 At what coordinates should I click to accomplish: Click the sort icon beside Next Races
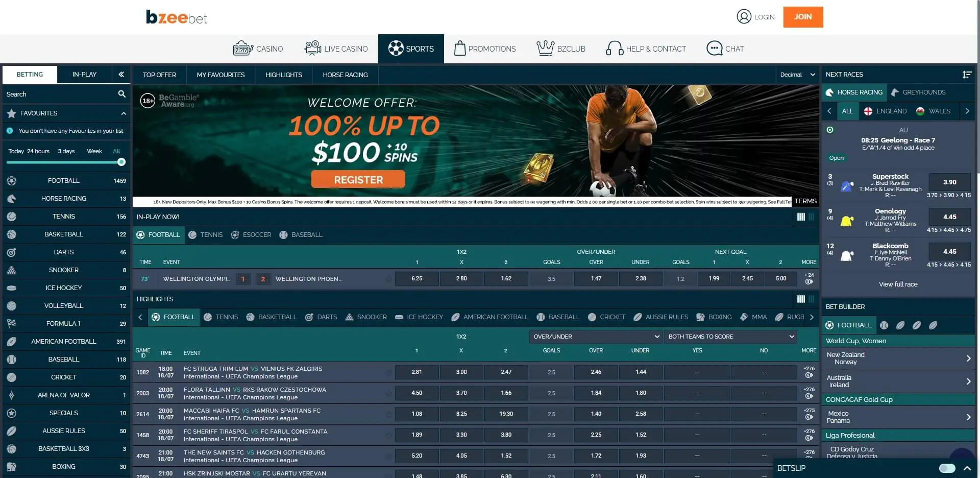[x=967, y=74]
